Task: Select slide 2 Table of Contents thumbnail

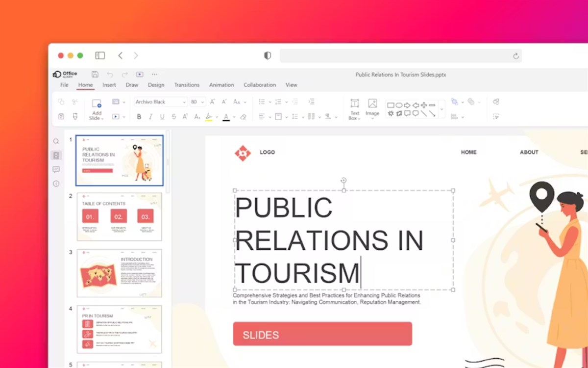Action: 120,216
